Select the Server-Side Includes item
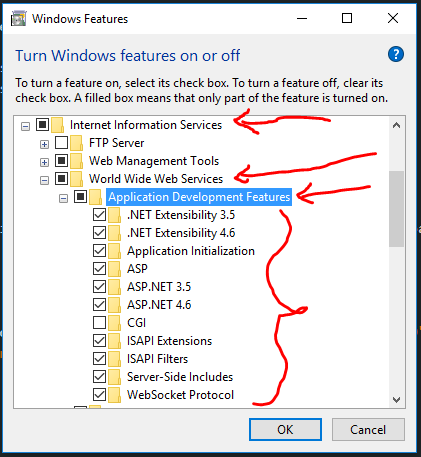The height and width of the screenshot is (457, 421). tap(180, 377)
